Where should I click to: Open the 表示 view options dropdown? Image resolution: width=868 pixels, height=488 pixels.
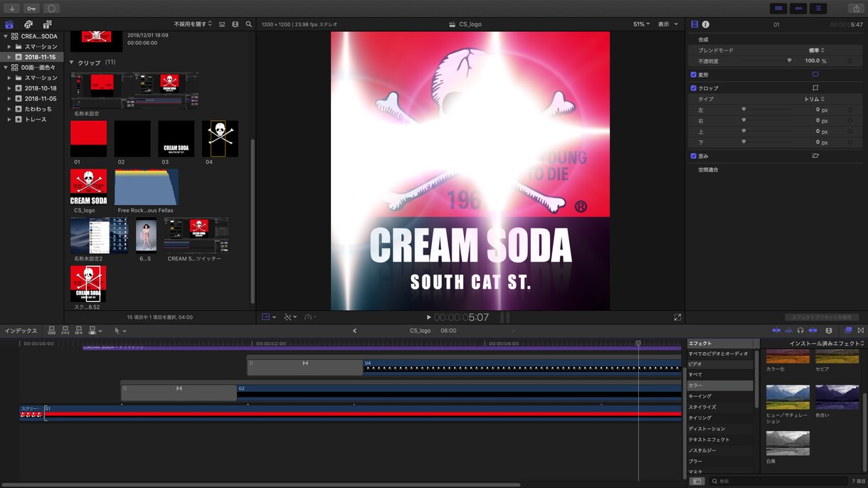[x=667, y=24]
